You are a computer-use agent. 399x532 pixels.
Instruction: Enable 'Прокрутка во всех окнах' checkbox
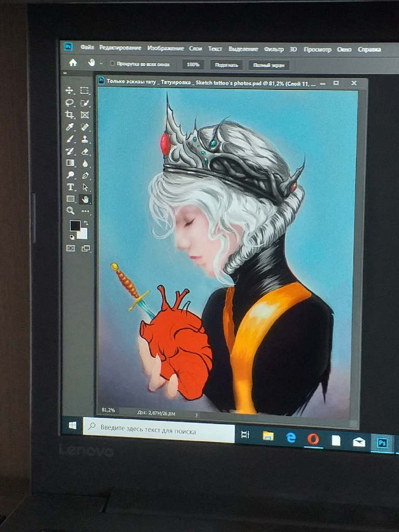112,63
